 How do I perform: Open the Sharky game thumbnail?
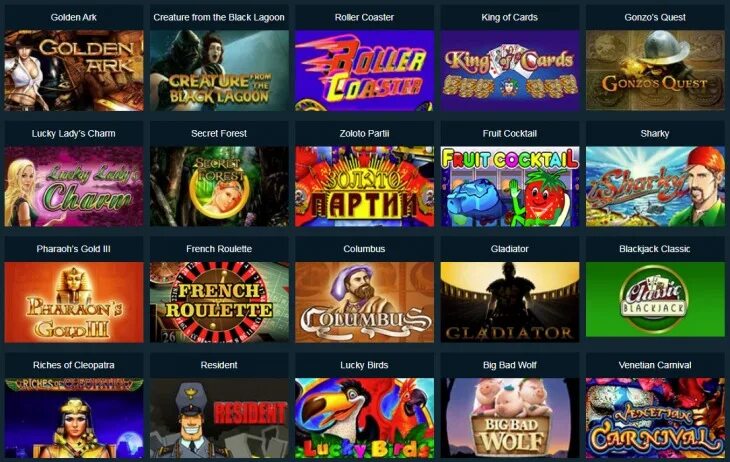pyautogui.click(x=655, y=187)
